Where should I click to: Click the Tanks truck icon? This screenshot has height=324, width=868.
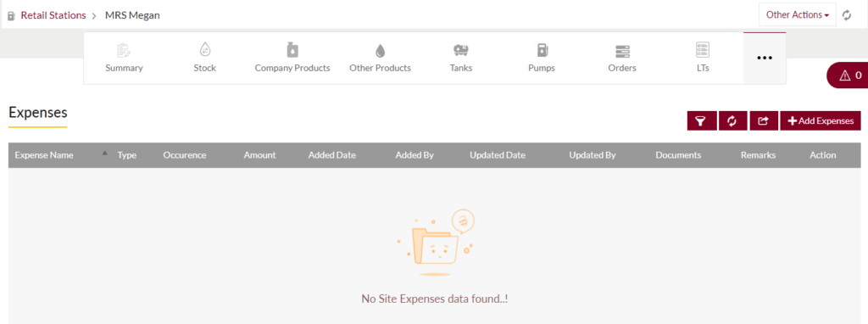(460, 50)
